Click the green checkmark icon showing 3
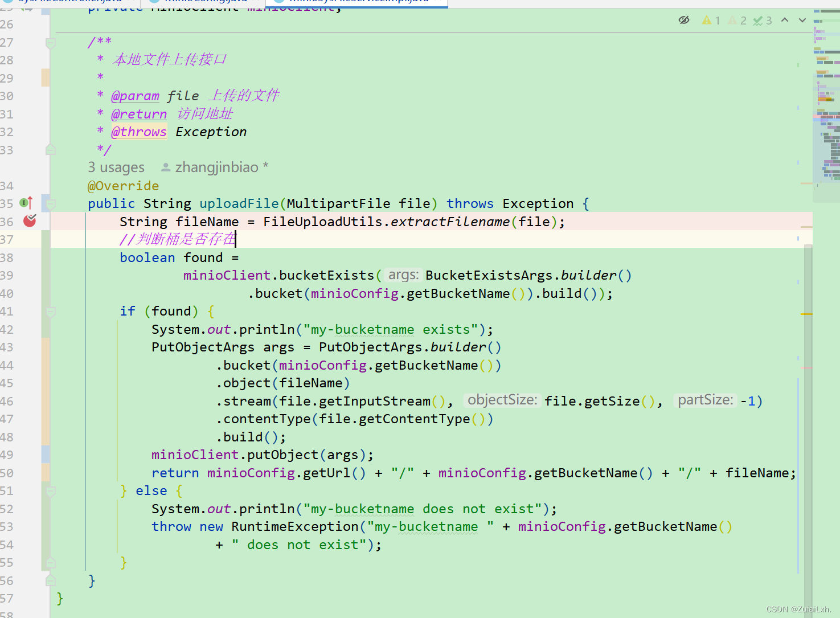840x618 pixels. tap(758, 19)
